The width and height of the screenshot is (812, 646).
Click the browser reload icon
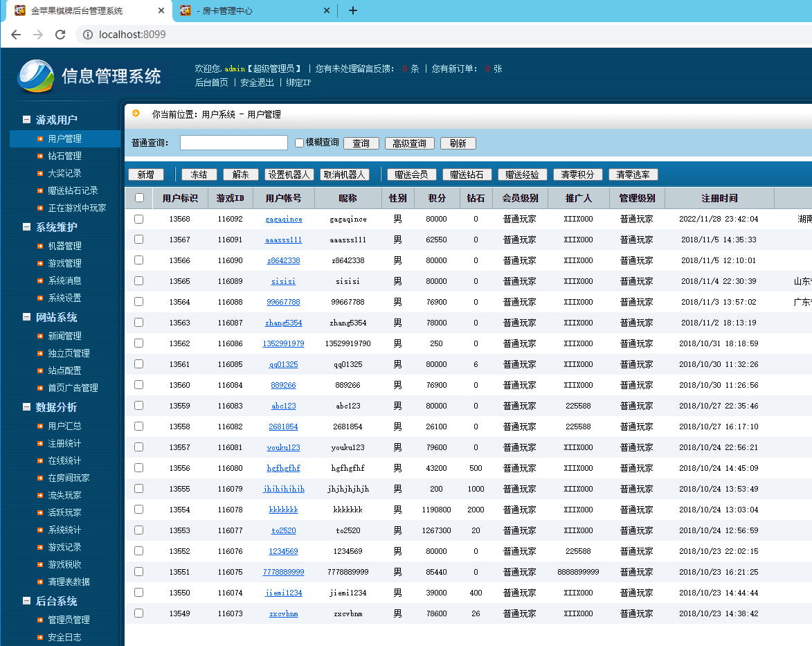point(60,35)
